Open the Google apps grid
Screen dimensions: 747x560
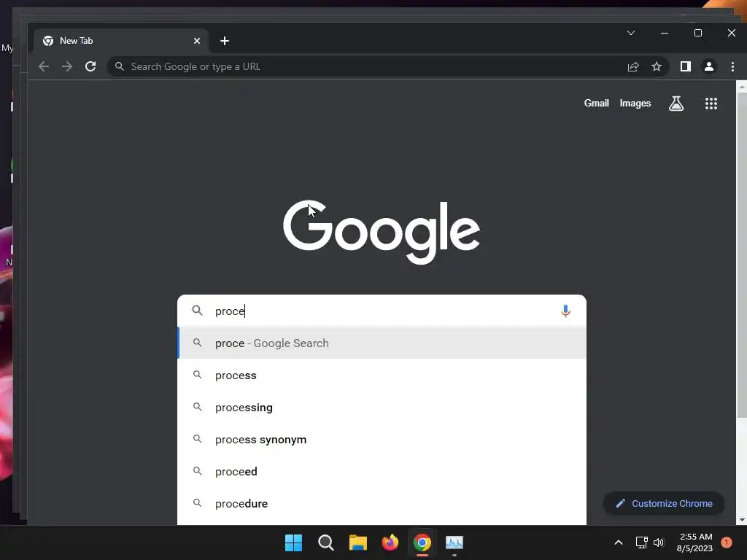coord(711,104)
